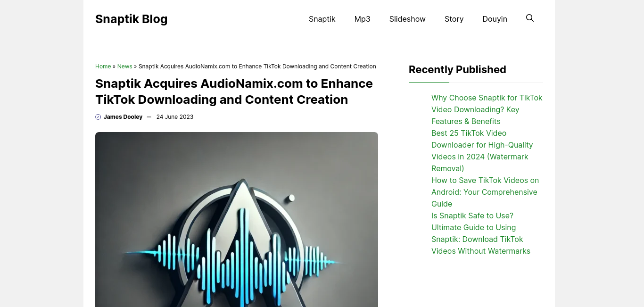Open the Snaptik menu item
The image size is (644, 307).
pos(322,19)
